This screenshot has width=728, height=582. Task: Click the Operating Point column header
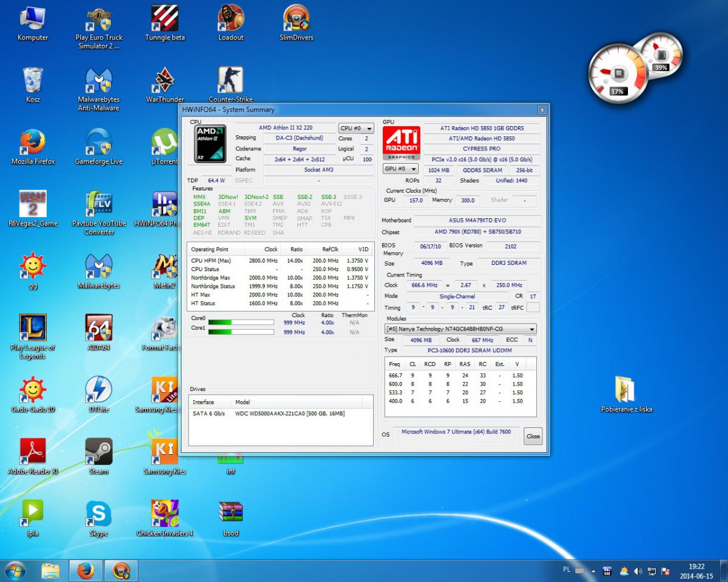coord(215,249)
